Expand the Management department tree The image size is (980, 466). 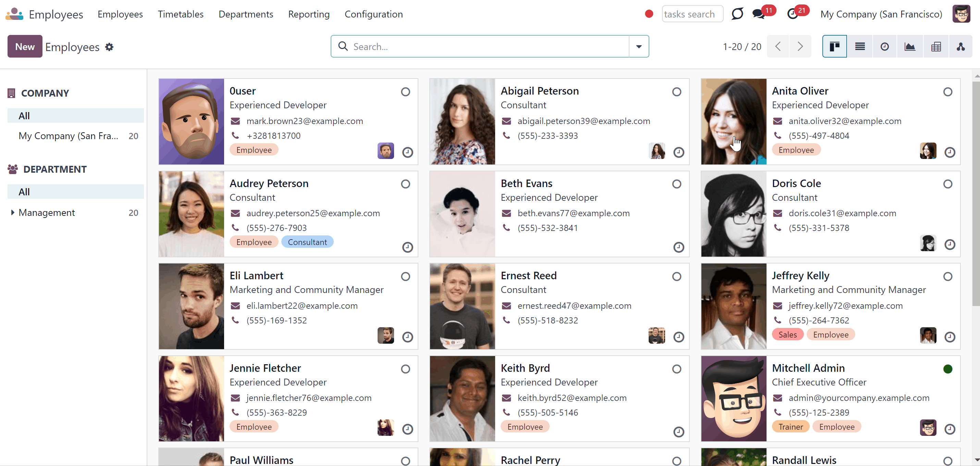[x=13, y=213]
